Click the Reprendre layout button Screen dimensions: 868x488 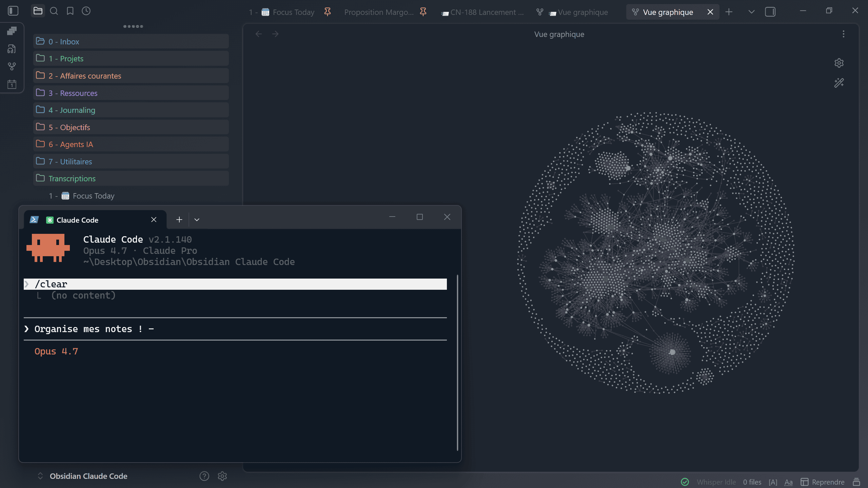[x=823, y=482]
